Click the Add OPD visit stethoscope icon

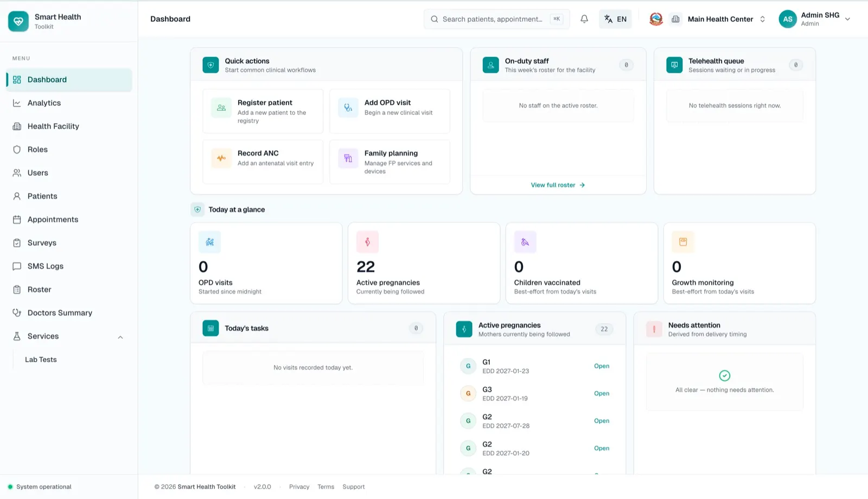pyautogui.click(x=348, y=108)
